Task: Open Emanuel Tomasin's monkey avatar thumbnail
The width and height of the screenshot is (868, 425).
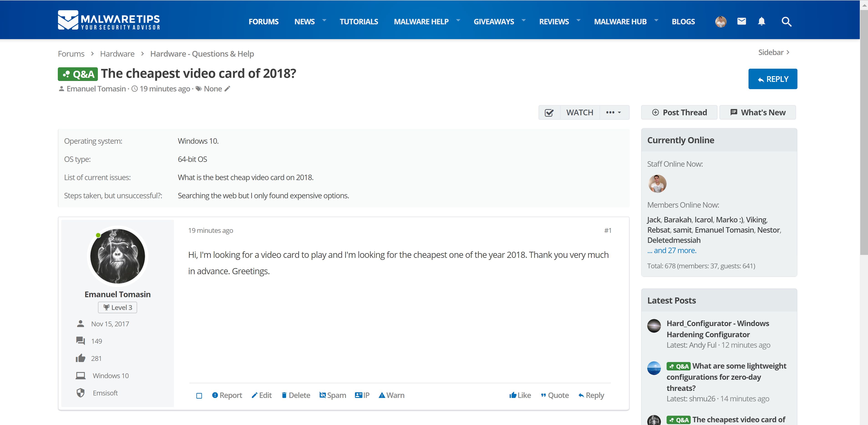Action: [118, 256]
